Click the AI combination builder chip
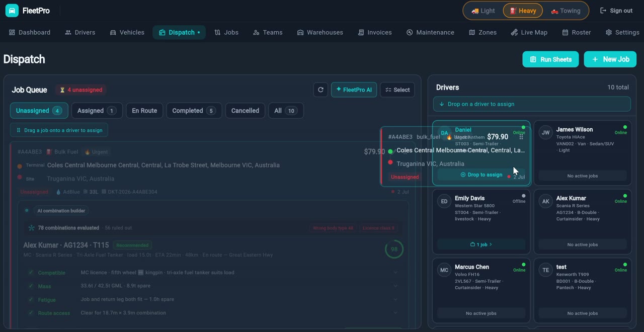The width and height of the screenshot is (644, 332). point(61,211)
